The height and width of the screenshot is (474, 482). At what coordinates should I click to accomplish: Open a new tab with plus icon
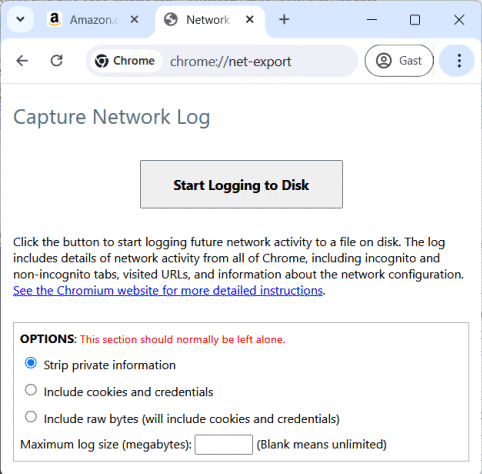pos(284,19)
